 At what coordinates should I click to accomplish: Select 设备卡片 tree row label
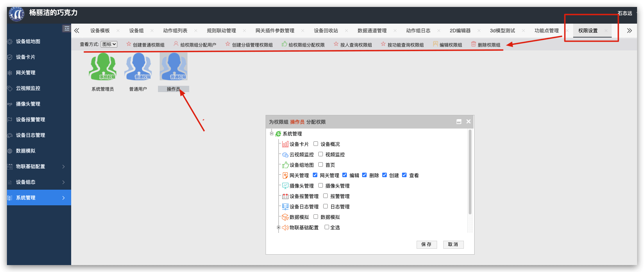click(299, 144)
